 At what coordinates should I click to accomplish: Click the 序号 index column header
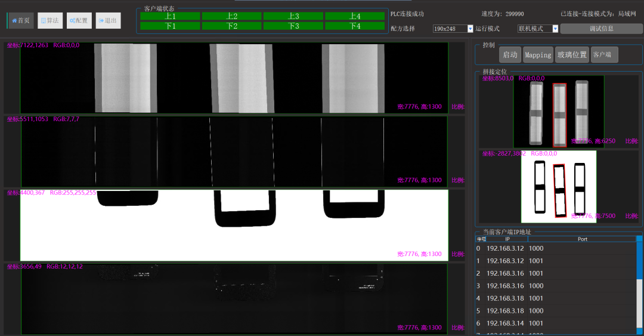coord(481,239)
